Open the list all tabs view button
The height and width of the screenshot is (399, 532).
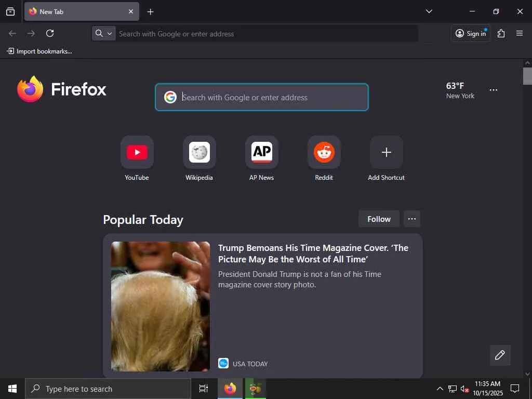(x=10, y=11)
